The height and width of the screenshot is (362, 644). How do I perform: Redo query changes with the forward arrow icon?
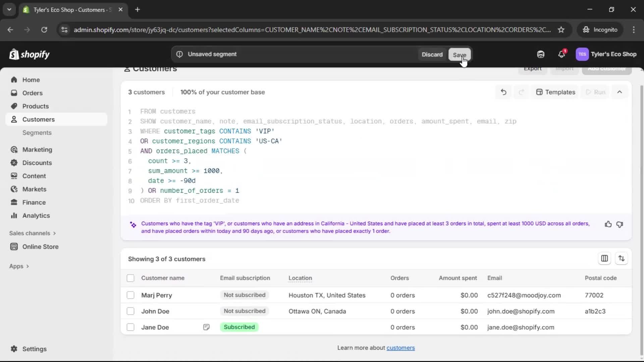[521, 92]
